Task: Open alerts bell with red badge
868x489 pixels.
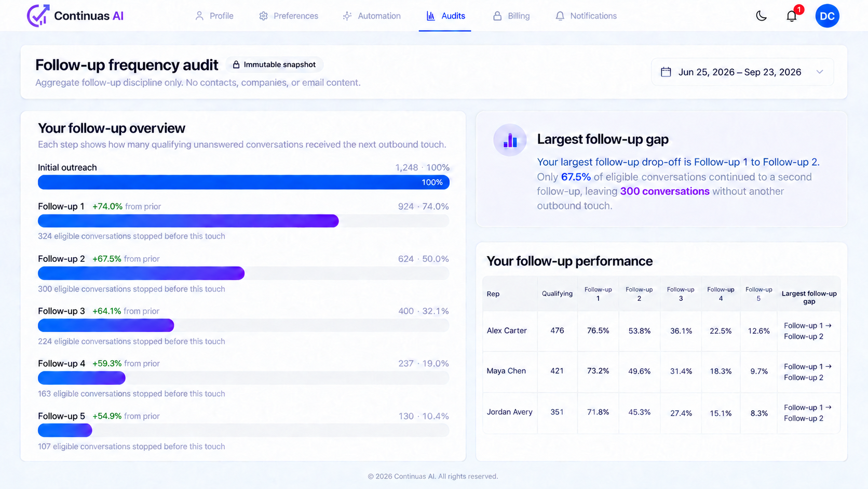Action: coord(792,16)
